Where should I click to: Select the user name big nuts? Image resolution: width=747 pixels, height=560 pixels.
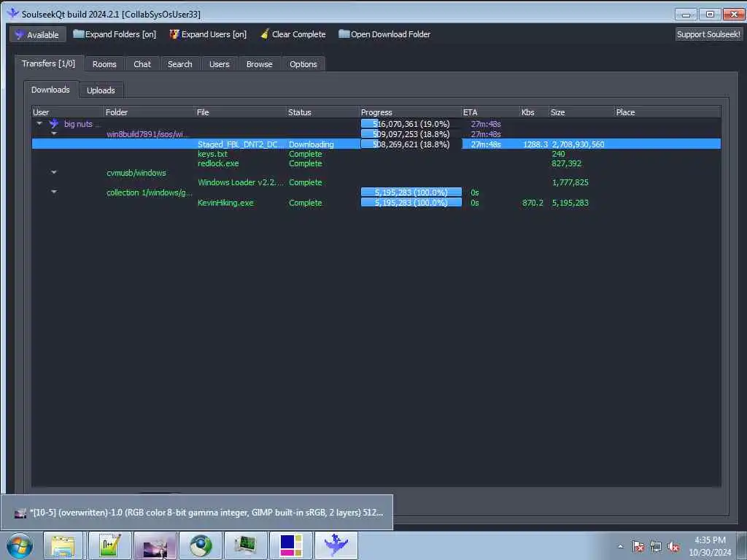point(78,124)
